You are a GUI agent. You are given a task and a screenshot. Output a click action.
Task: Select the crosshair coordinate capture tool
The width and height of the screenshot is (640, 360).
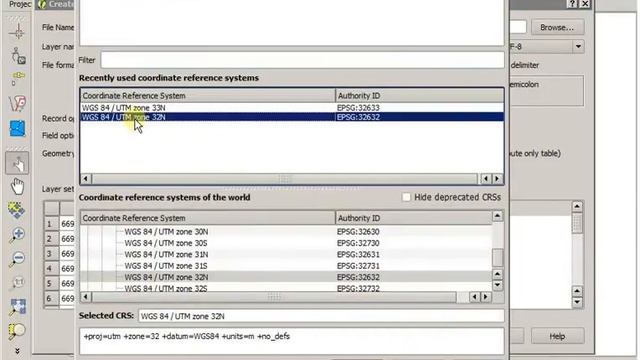[17, 31]
